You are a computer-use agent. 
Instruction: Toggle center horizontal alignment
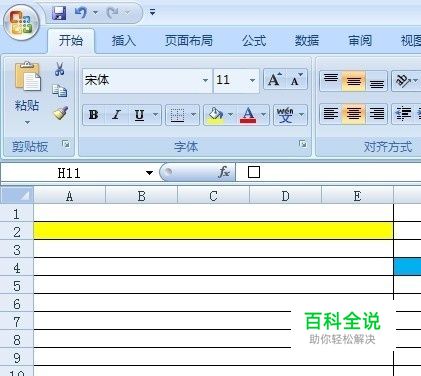(354, 114)
